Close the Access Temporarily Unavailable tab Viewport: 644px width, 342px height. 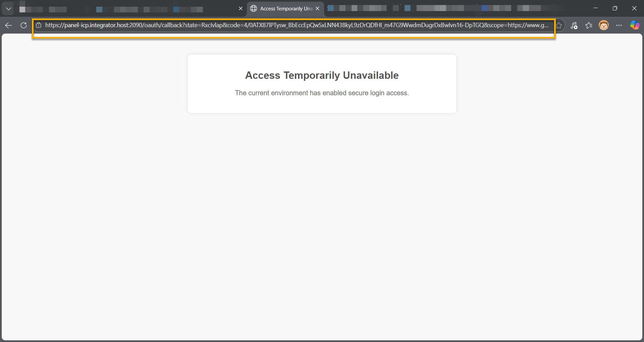point(317,9)
